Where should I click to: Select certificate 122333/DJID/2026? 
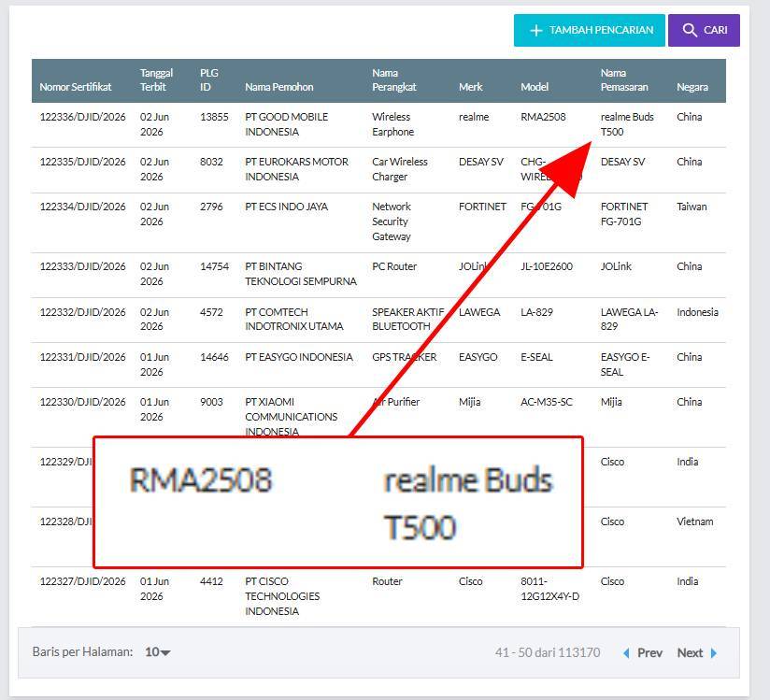pyautogui.click(x=82, y=266)
